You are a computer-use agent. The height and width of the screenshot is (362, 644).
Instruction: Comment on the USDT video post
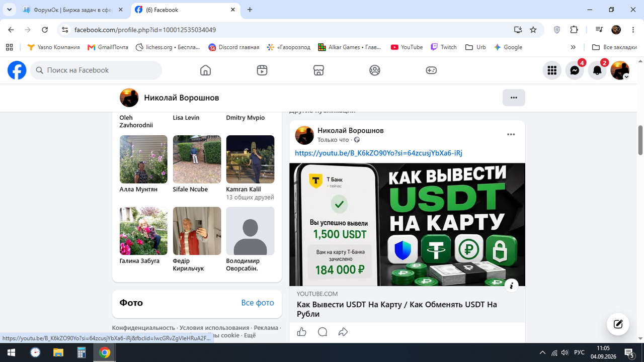click(x=323, y=332)
